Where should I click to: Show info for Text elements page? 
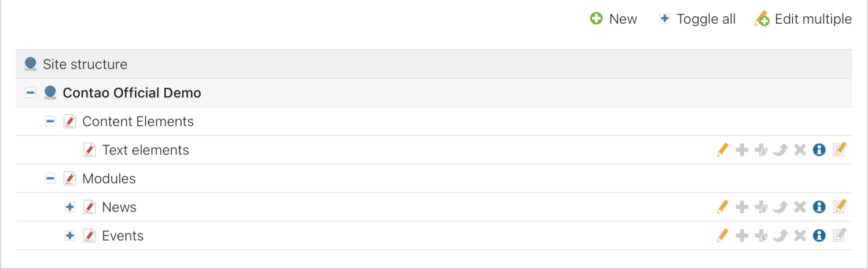click(x=819, y=150)
